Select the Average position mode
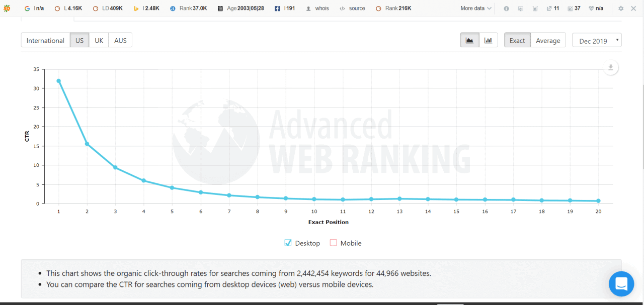The height and width of the screenshot is (305, 644). (x=548, y=40)
